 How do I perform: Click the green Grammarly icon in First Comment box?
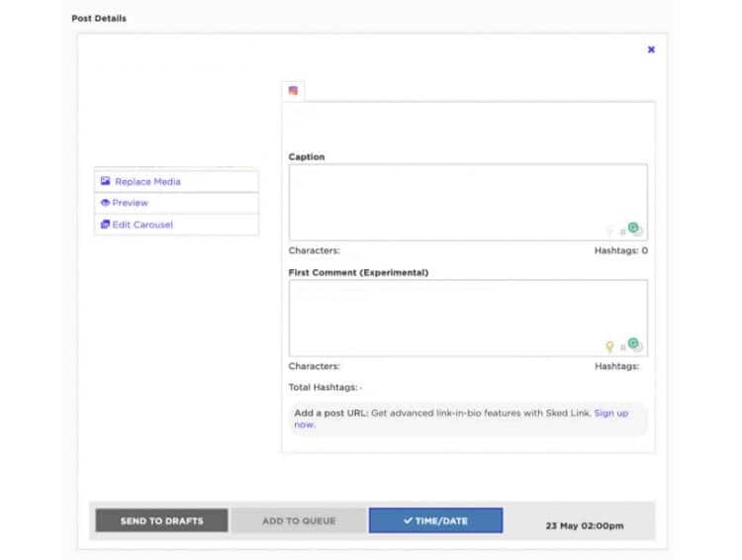point(633,344)
